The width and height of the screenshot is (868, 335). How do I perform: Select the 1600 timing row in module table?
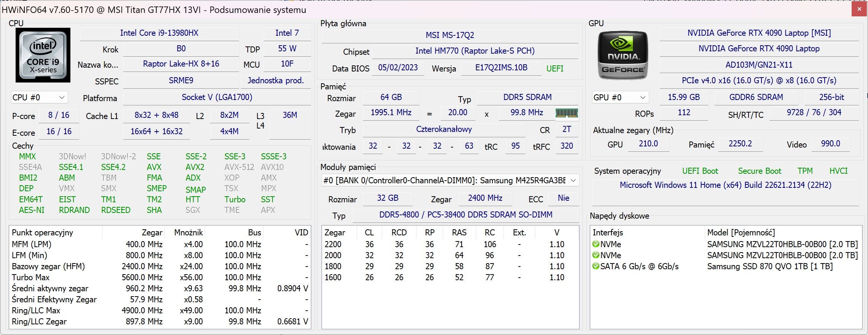450,278
